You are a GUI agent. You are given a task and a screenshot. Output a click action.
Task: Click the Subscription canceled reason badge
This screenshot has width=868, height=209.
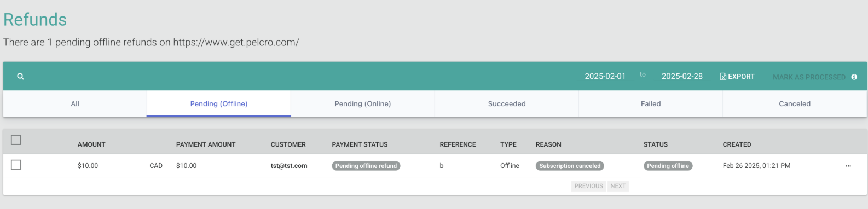(570, 166)
